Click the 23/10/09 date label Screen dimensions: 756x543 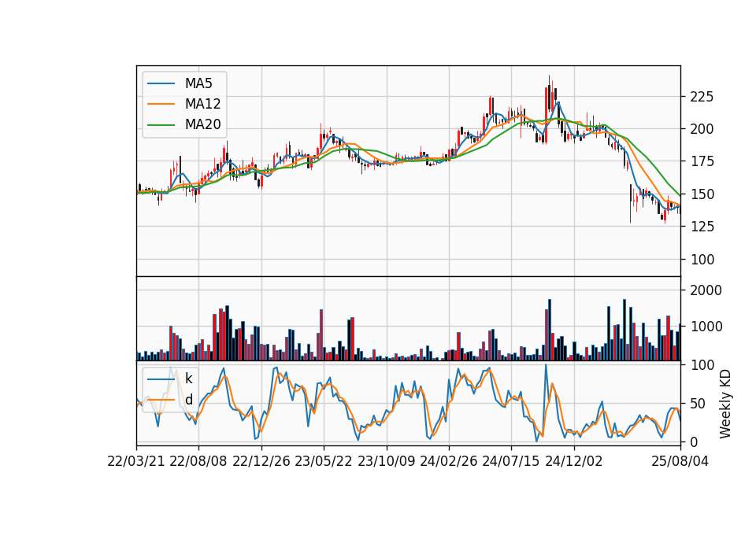[x=386, y=461]
